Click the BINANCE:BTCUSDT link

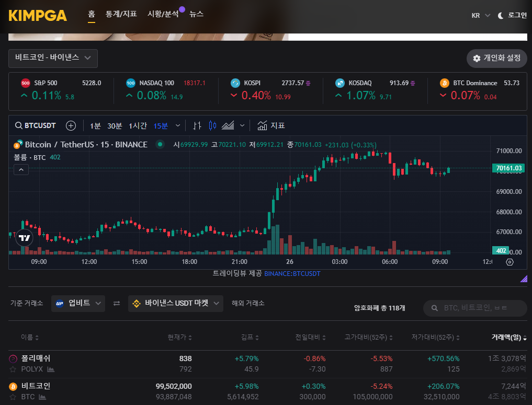tap(292, 274)
